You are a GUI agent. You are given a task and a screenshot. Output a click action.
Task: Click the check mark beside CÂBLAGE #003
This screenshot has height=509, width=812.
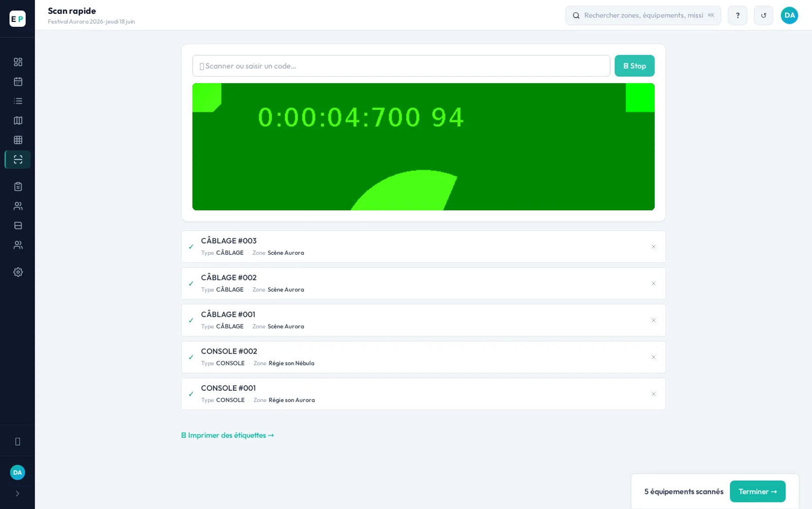[x=191, y=247]
